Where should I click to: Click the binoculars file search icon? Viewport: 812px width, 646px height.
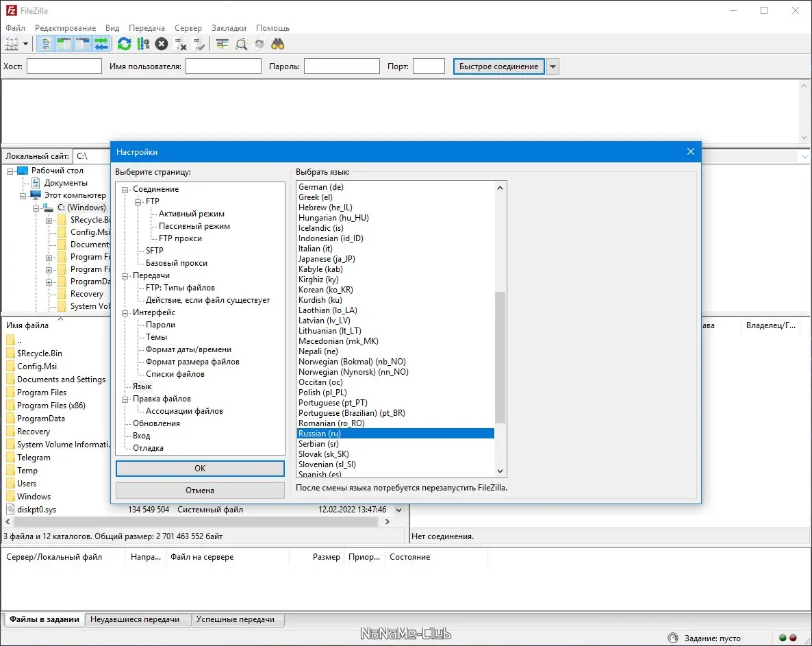[278, 45]
